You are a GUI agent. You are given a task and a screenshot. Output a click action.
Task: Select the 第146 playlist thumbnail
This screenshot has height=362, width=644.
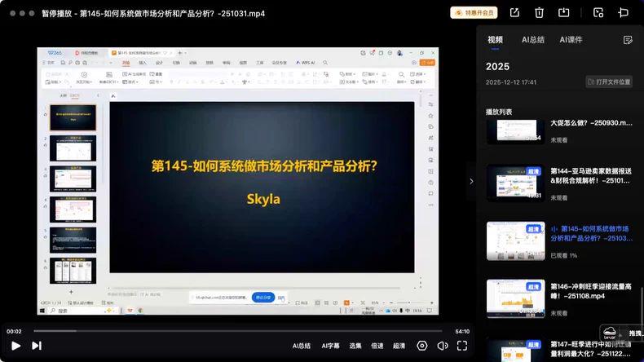[x=516, y=298]
